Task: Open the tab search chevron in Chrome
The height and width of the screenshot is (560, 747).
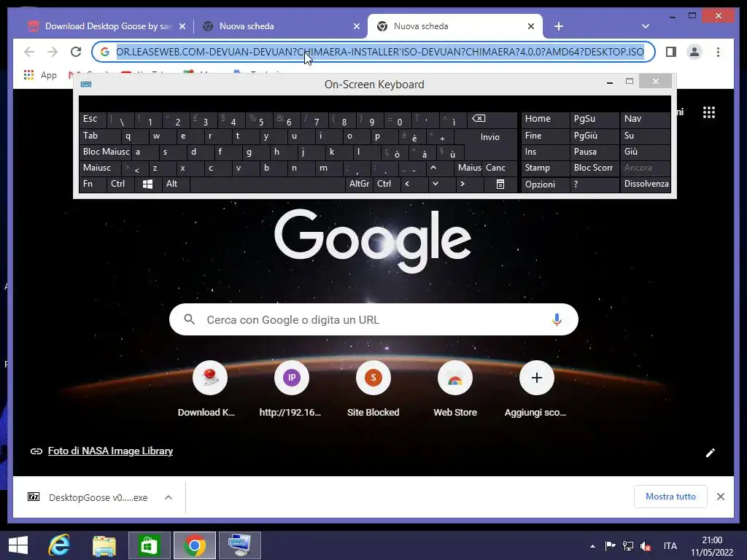Action: coord(646,26)
